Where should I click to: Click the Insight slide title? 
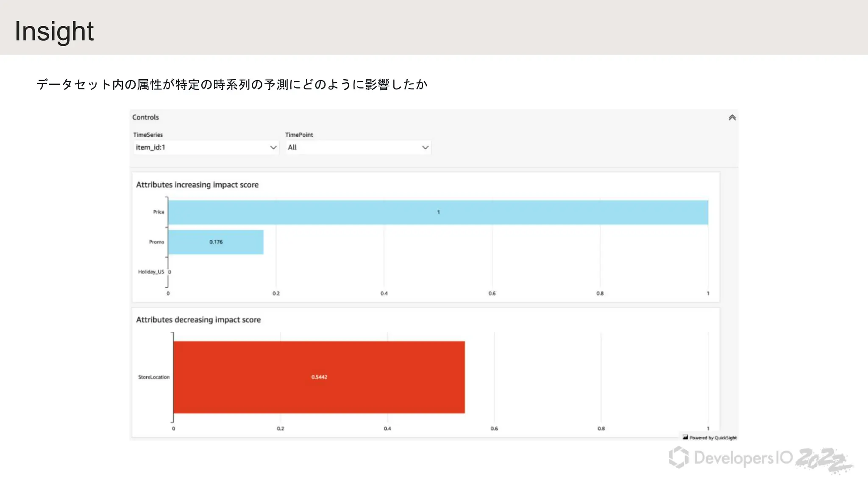(54, 31)
